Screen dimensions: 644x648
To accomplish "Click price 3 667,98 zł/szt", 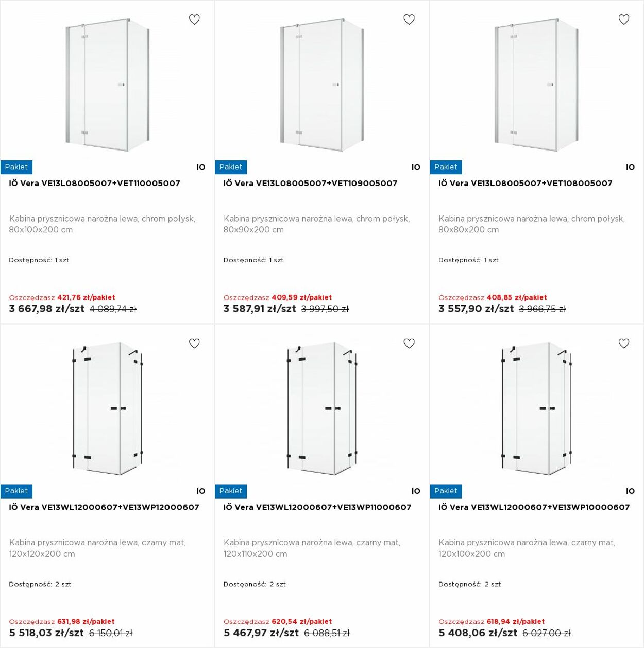I will (x=46, y=309).
